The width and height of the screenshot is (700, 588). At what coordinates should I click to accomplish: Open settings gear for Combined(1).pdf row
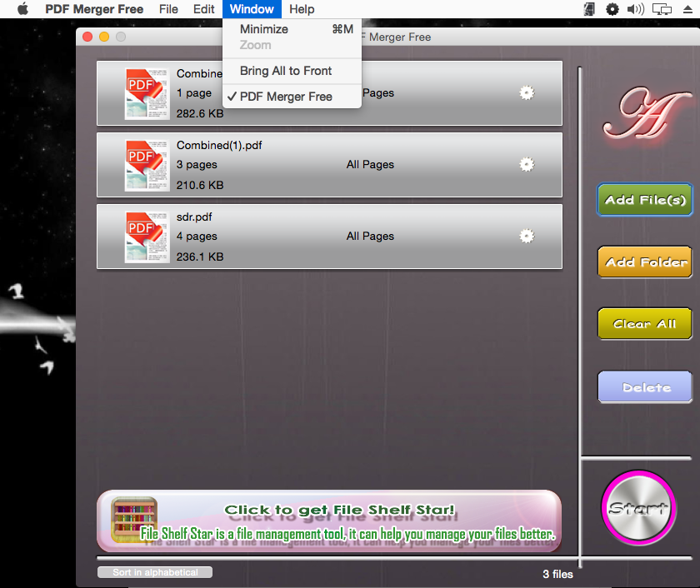click(527, 165)
